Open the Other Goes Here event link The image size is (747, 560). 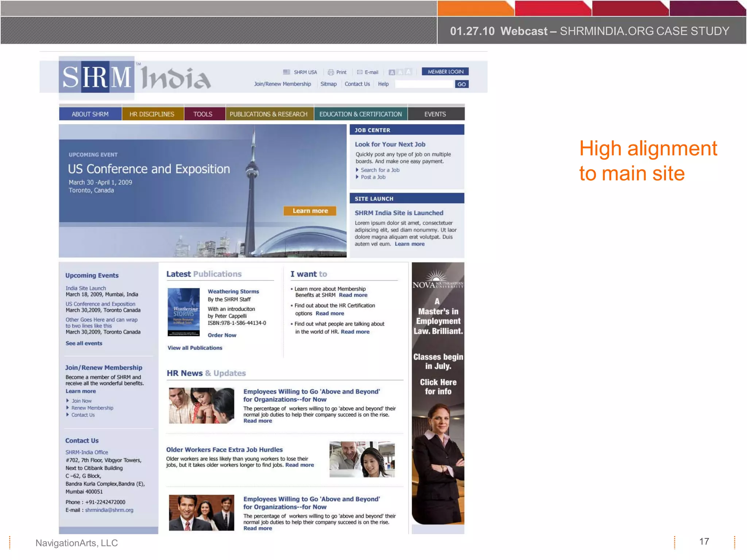point(101,323)
